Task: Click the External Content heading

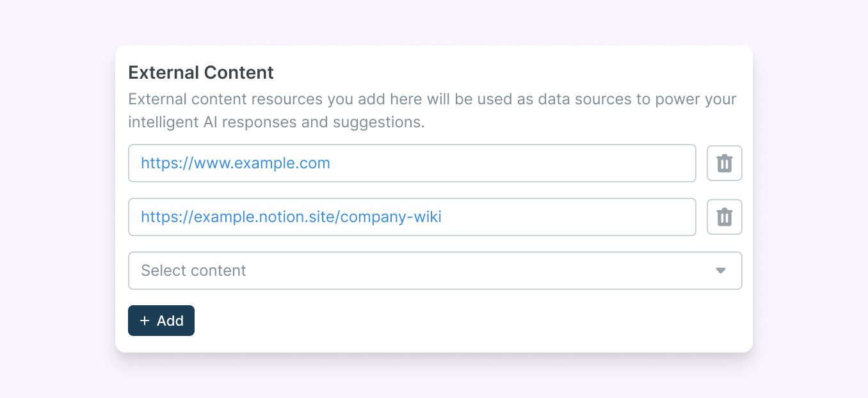Action: [x=200, y=72]
